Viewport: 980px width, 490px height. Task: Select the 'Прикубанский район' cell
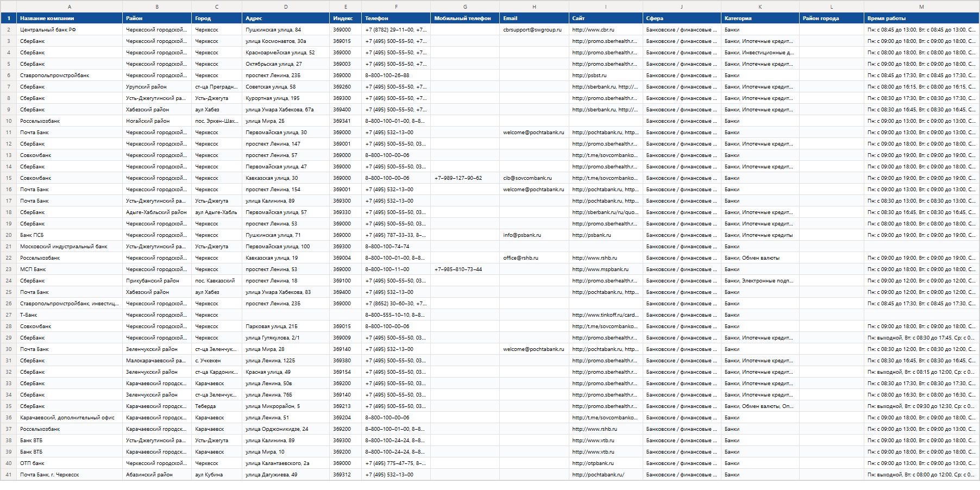pos(157,281)
